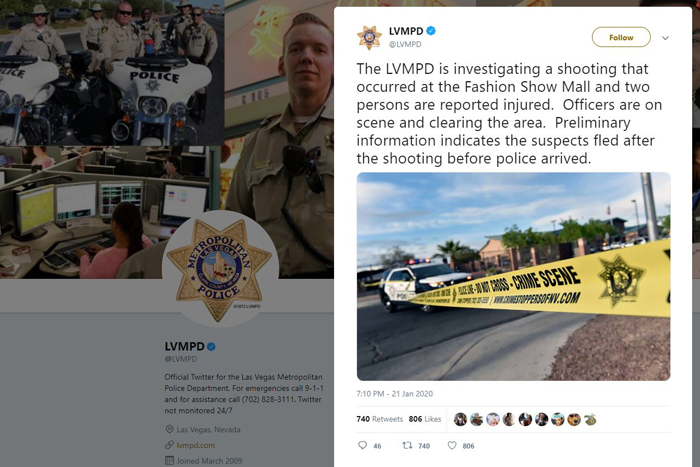Viewport: 700px width, 467px height.
Task: Click the last liker avatar in the row
Action: [590, 419]
